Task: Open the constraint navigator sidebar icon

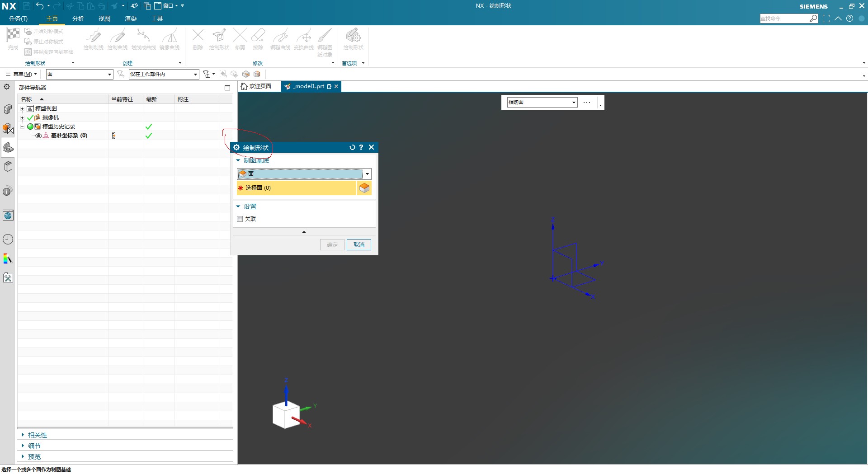Action: tap(8, 128)
